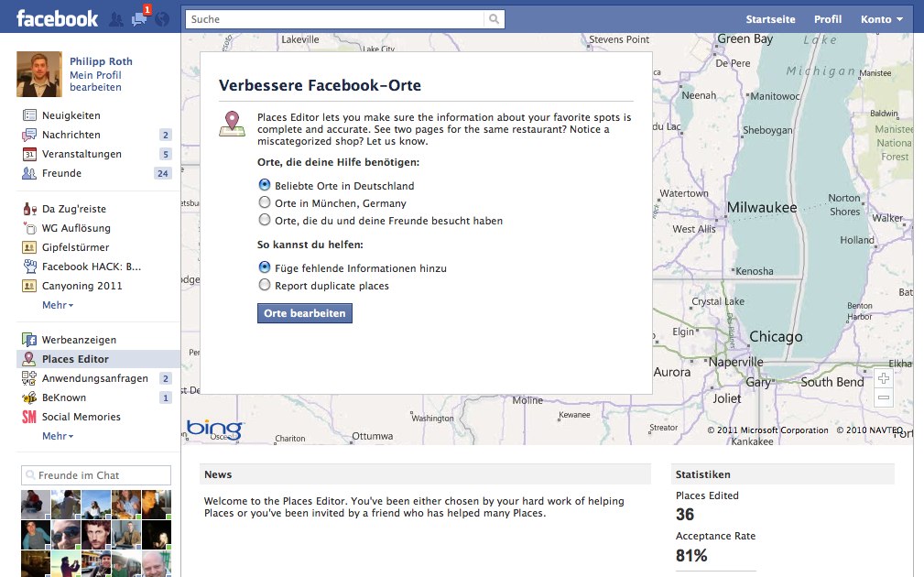Click the '36' Places Edited value
The width and height of the screenshot is (924, 577).
coord(685,515)
